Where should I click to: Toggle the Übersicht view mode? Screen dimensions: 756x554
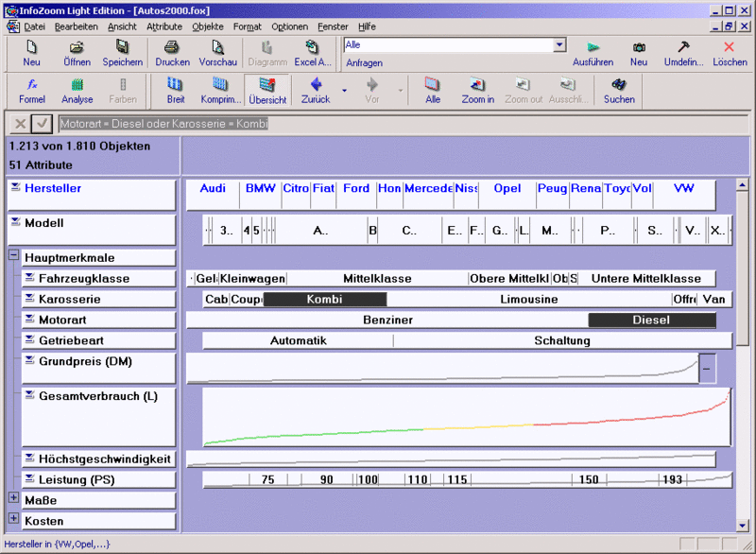[267, 91]
